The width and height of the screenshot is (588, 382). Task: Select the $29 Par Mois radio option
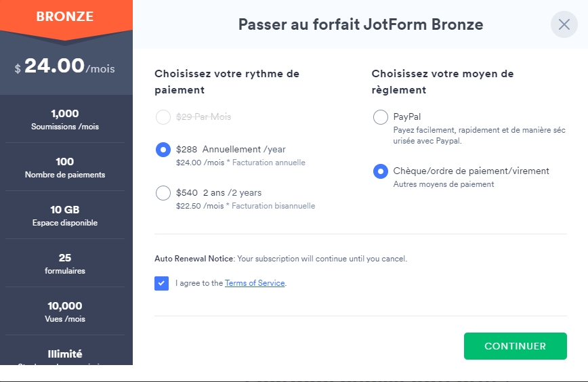click(163, 117)
